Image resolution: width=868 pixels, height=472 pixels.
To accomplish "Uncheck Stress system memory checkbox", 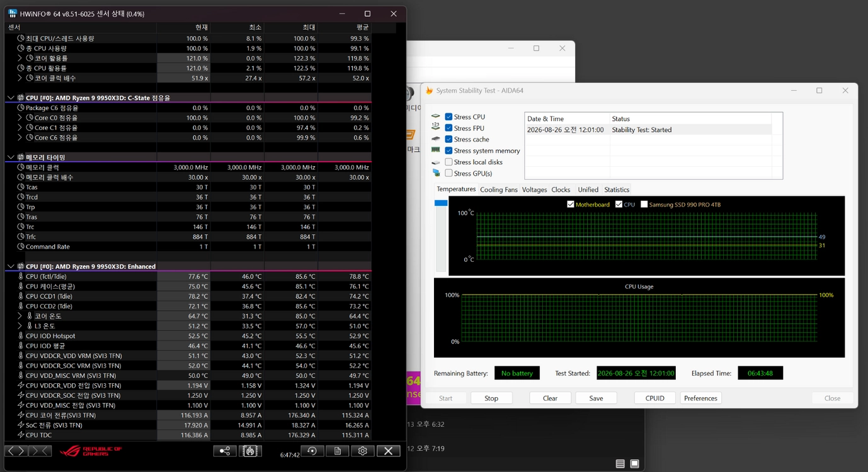I will point(448,150).
